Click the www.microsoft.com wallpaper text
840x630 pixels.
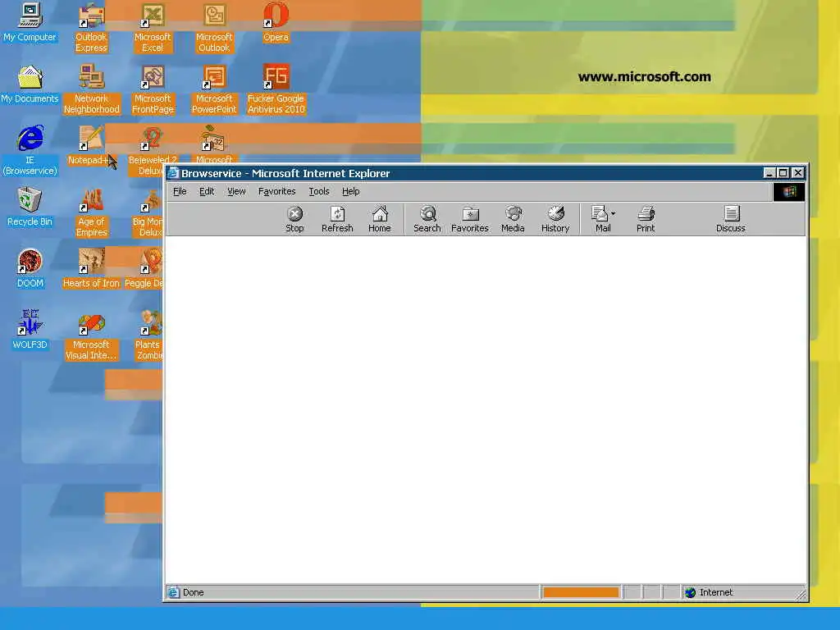(x=645, y=76)
